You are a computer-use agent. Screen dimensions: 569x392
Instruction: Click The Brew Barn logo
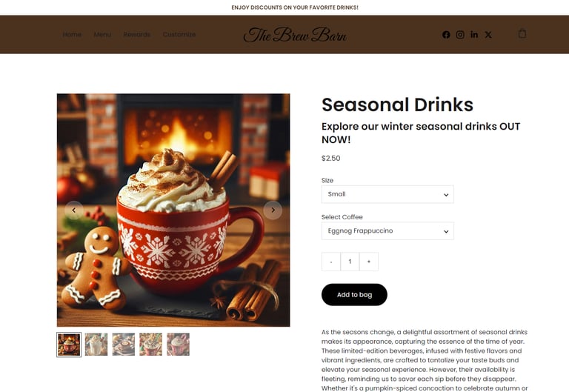point(295,35)
